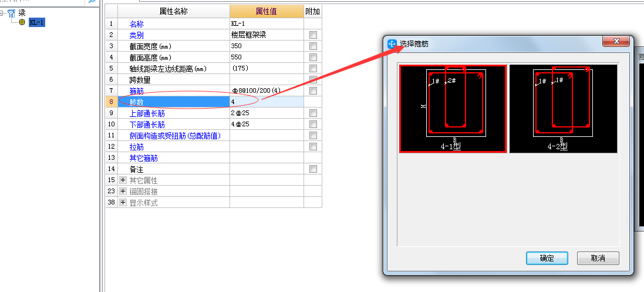Image resolution: width=644 pixels, height=292 pixels.
Task: Edit the empty 备注 value cell
Action: [267, 169]
